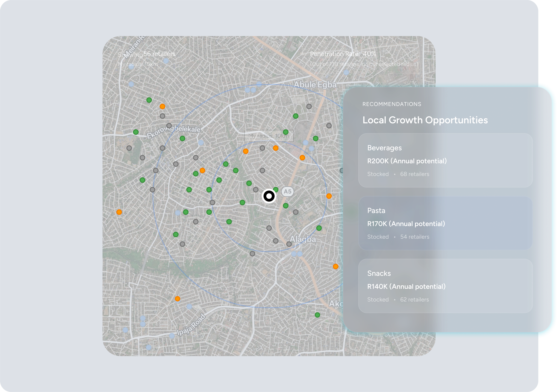Click the orange retailer dot on radius edge right
Viewport: 558px width, 392px height.
[329, 196]
